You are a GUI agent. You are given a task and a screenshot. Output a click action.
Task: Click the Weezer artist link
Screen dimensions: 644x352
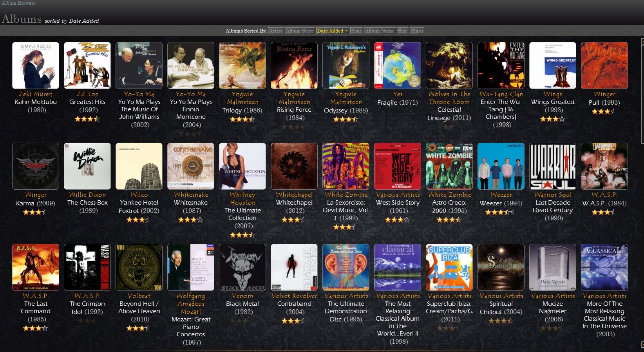point(501,195)
